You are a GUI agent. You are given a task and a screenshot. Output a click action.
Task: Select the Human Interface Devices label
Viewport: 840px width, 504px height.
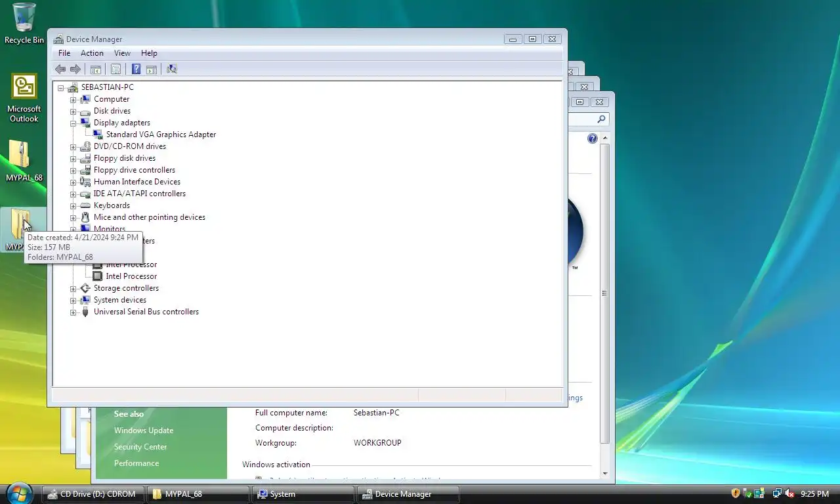click(137, 182)
